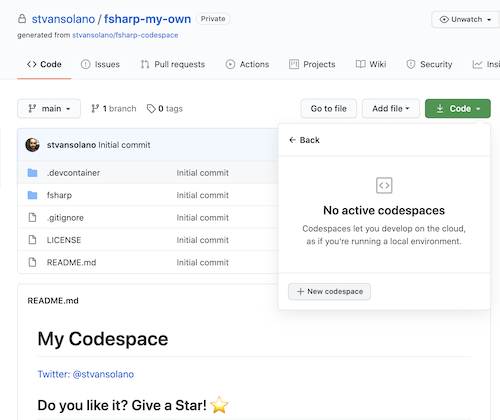Open stvansolano commit author link
This screenshot has width=500, height=420.
pyautogui.click(x=71, y=145)
